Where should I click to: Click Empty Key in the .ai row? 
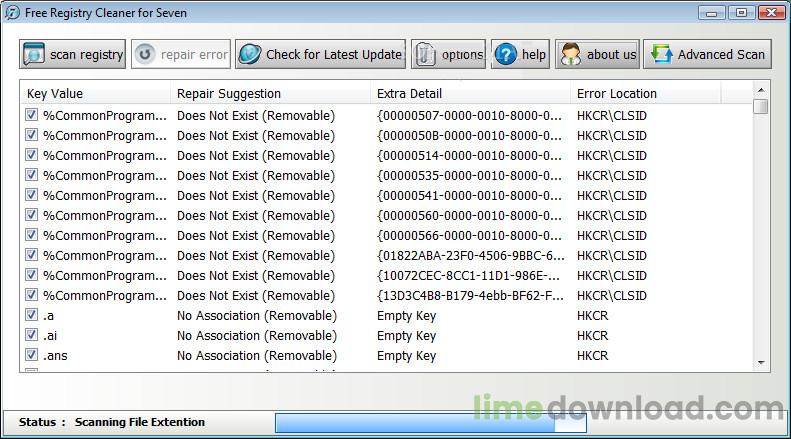406,336
